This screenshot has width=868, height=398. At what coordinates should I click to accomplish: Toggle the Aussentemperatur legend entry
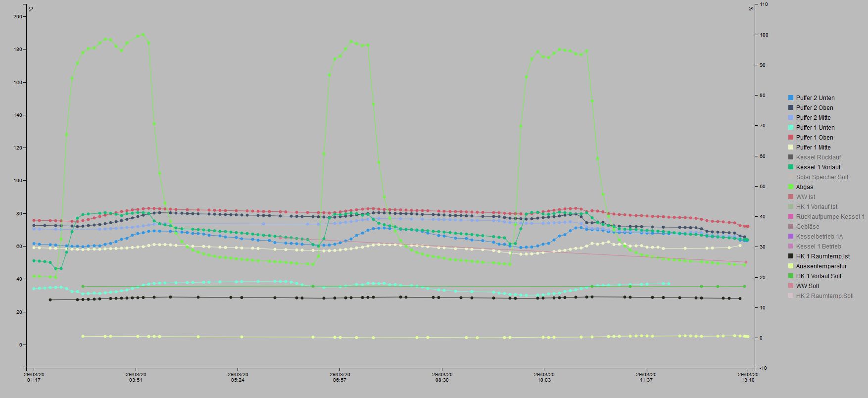(x=821, y=266)
